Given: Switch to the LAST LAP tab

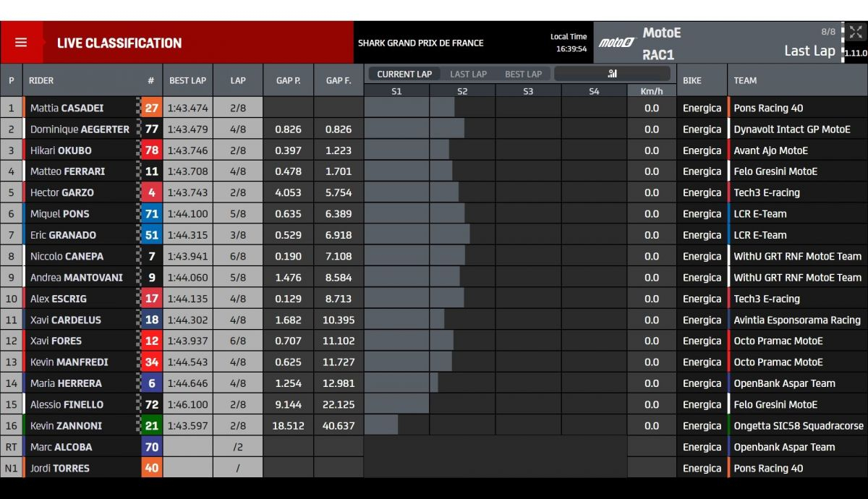Looking at the screenshot, I should (x=468, y=74).
